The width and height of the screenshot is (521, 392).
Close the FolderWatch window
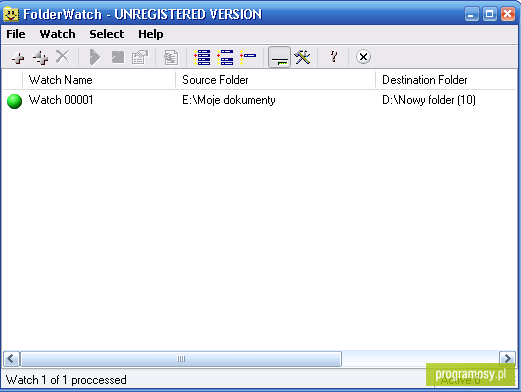508,14
